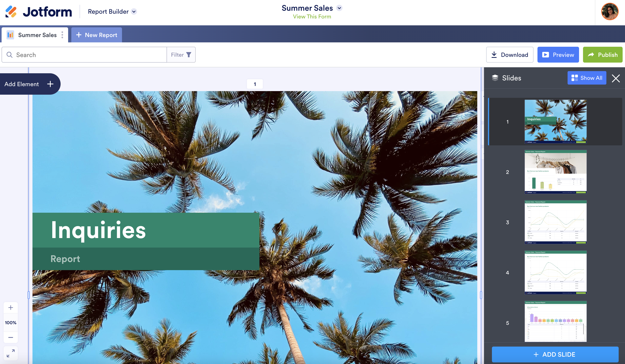
Task: Click the ADD SLIDE button
Action: coord(555,354)
